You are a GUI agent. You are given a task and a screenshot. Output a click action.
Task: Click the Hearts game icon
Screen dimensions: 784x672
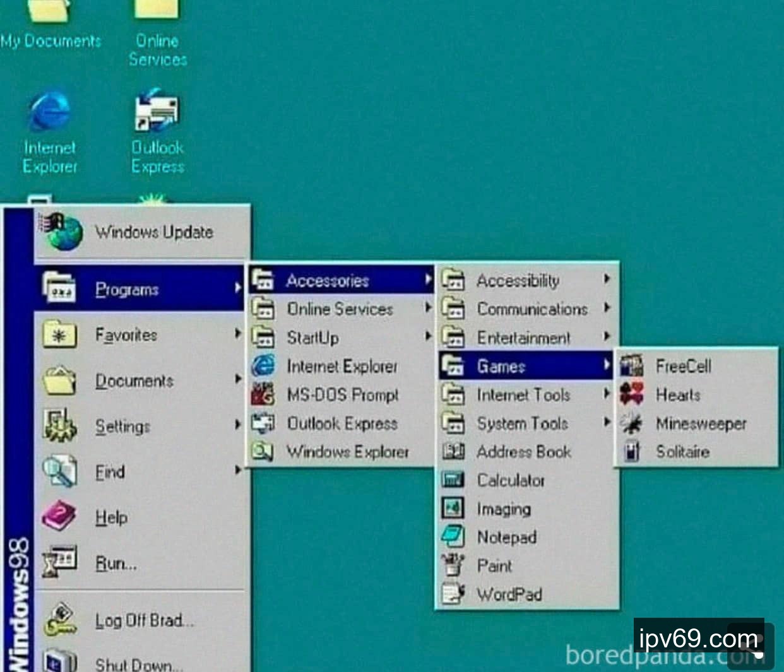631,394
